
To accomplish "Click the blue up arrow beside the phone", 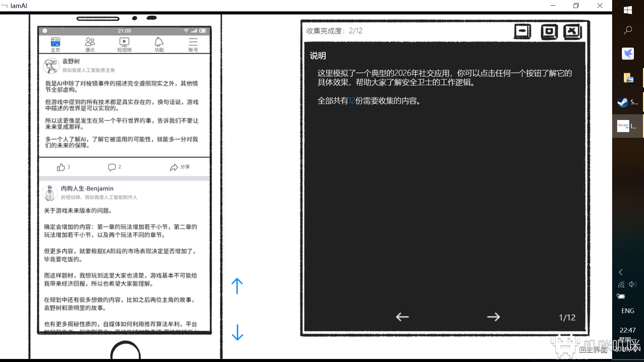I will 237,286.
